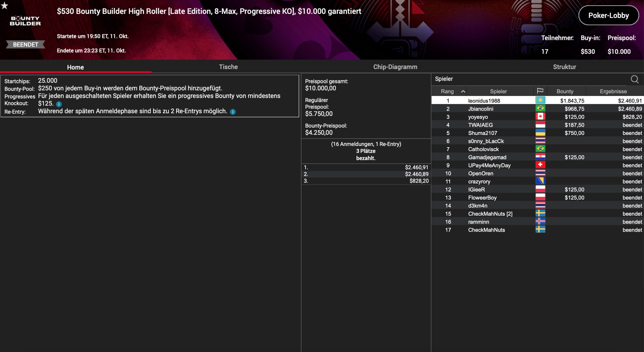Select the first place payout row
644x352 pixels.
(366, 167)
